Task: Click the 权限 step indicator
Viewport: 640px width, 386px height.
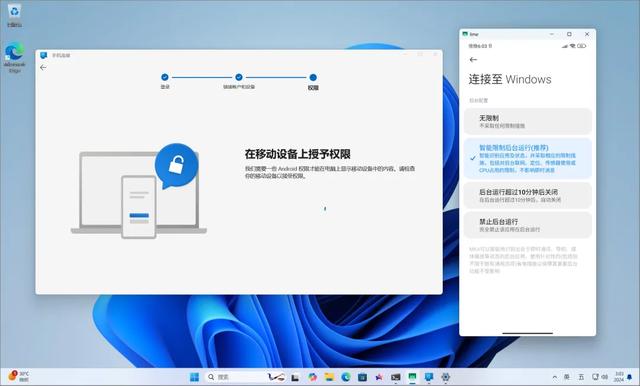Action: pyautogui.click(x=313, y=78)
